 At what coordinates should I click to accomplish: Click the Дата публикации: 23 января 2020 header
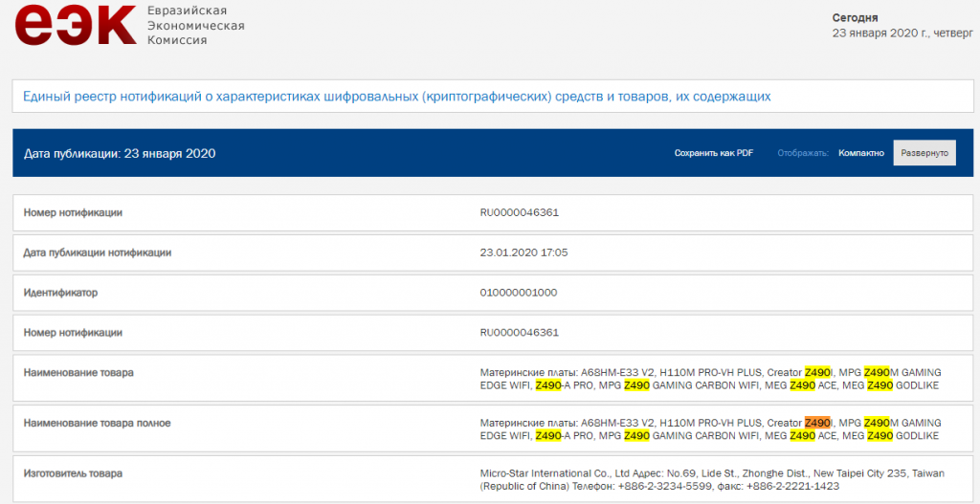click(120, 153)
